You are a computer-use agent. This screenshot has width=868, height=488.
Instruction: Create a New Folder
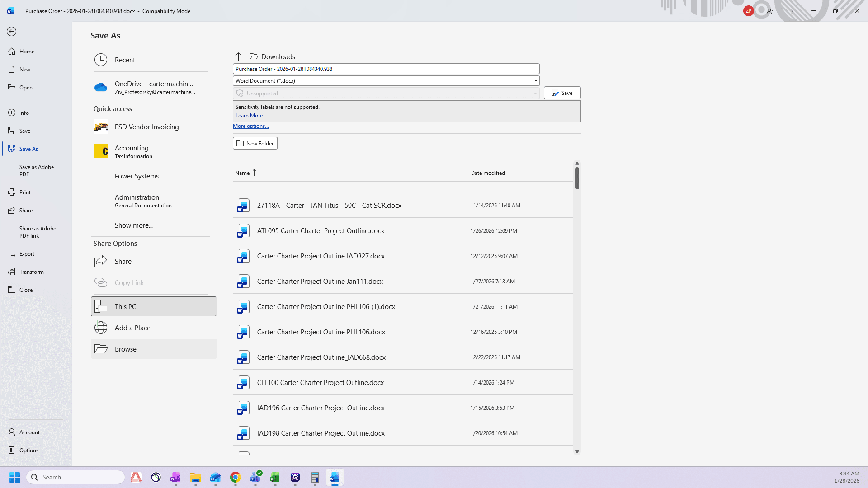click(x=255, y=143)
